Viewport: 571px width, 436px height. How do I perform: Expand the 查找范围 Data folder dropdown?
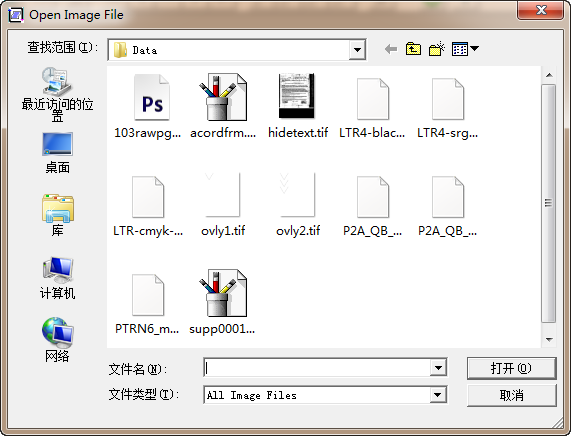coord(357,50)
